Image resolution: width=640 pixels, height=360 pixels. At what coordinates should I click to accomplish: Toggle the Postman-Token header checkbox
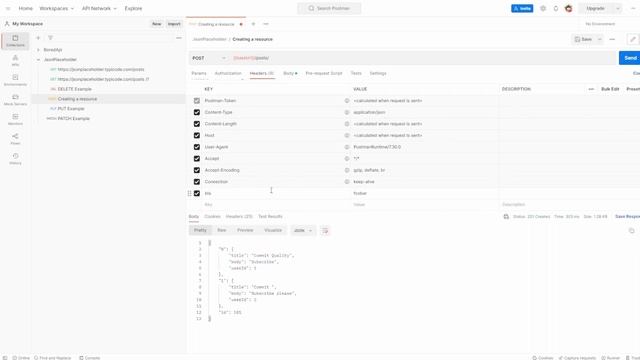pos(197,100)
